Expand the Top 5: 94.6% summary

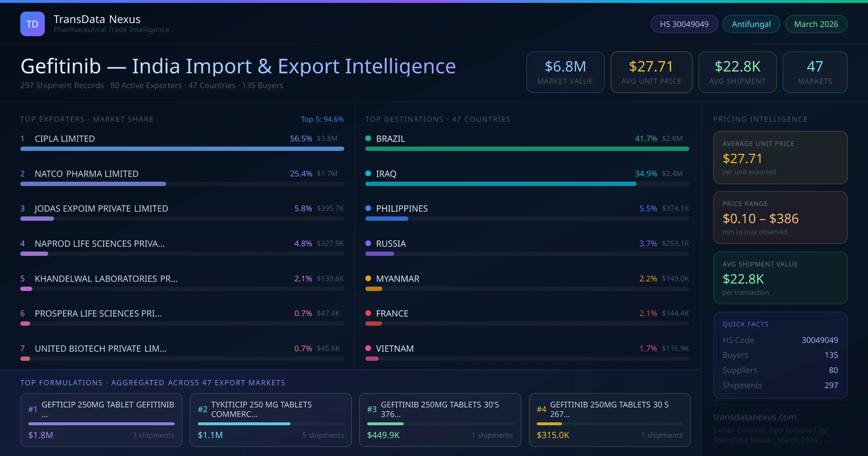[322, 119]
